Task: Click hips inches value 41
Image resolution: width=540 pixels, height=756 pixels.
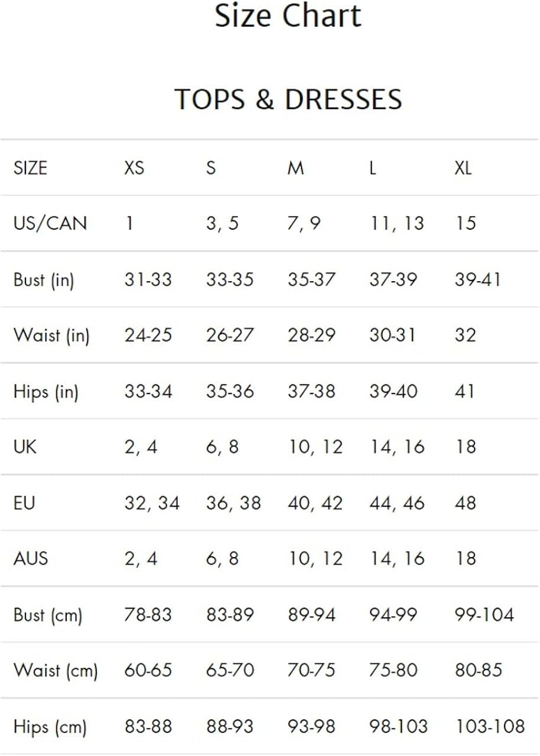Action: [x=465, y=391]
